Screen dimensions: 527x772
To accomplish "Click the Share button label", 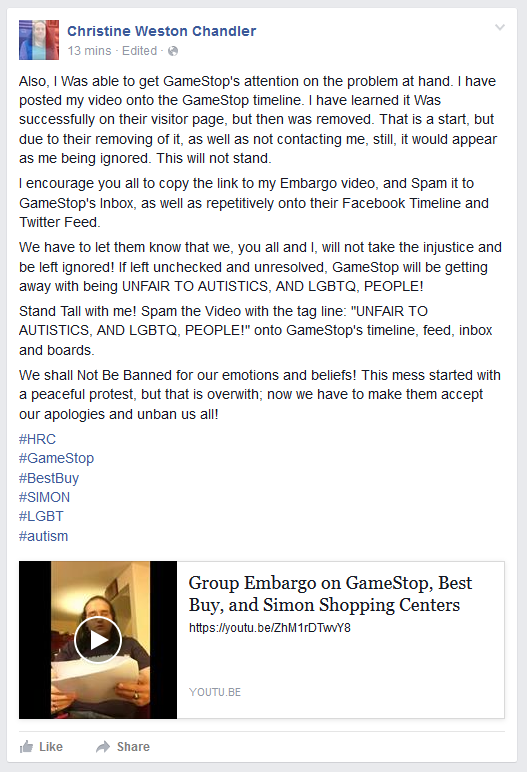I will click(133, 747).
